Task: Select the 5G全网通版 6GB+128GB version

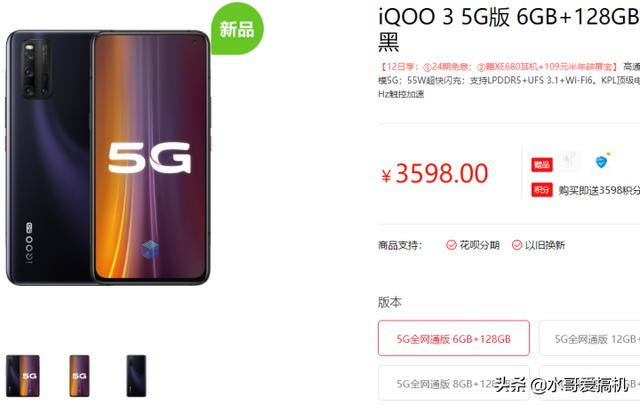Action: click(453, 338)
